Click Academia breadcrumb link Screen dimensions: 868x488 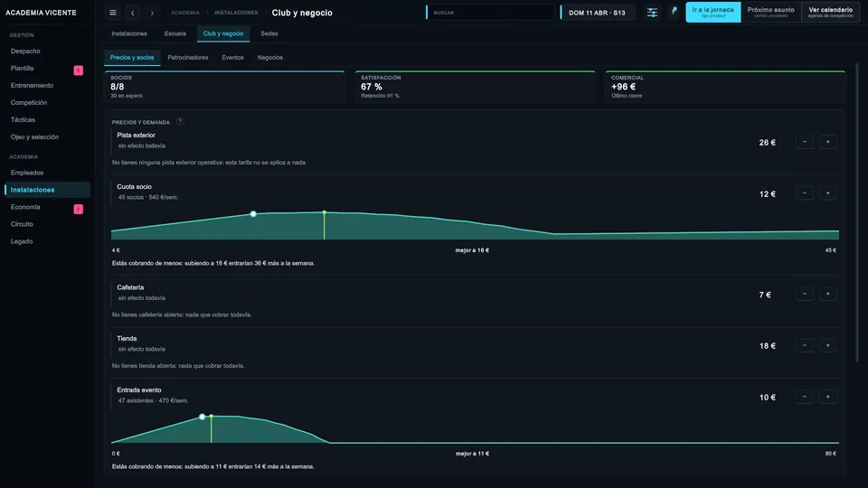click(x=184, y=13)
